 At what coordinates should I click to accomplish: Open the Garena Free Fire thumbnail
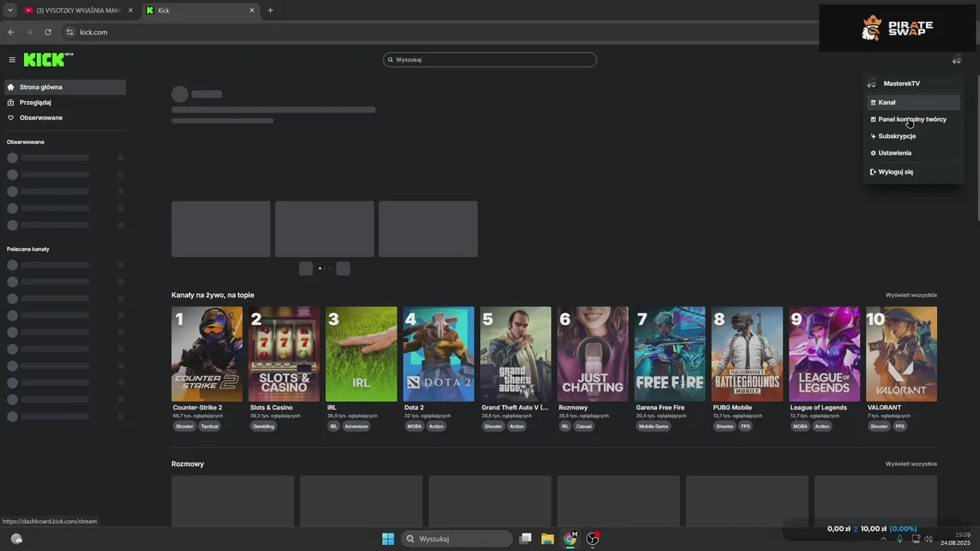(670, 354)
